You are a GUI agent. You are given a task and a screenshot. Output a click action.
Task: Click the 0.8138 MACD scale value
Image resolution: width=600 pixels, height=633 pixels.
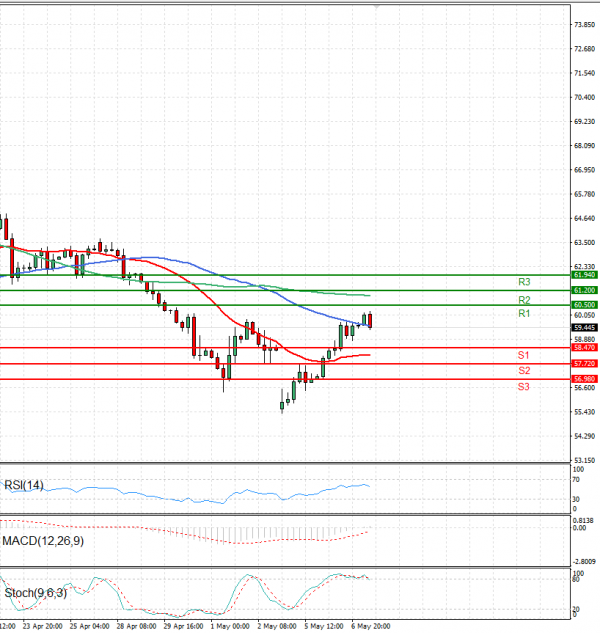(x=583, y=521)
